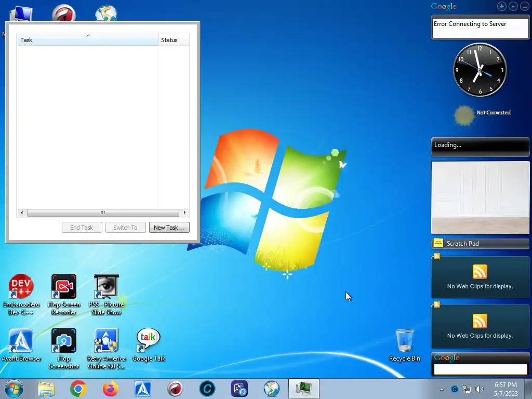Click the globe desktop icon at top
This screenshot has width=532, height=399.
click(x=106, y=13)
